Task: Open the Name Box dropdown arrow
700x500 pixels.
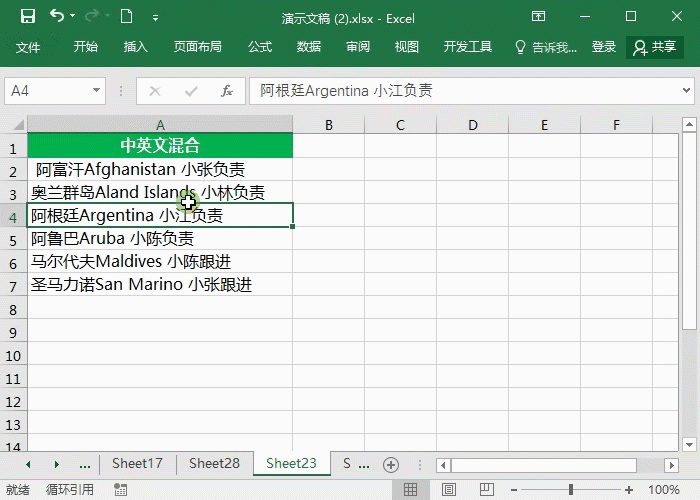Action: tap(97, 91)
